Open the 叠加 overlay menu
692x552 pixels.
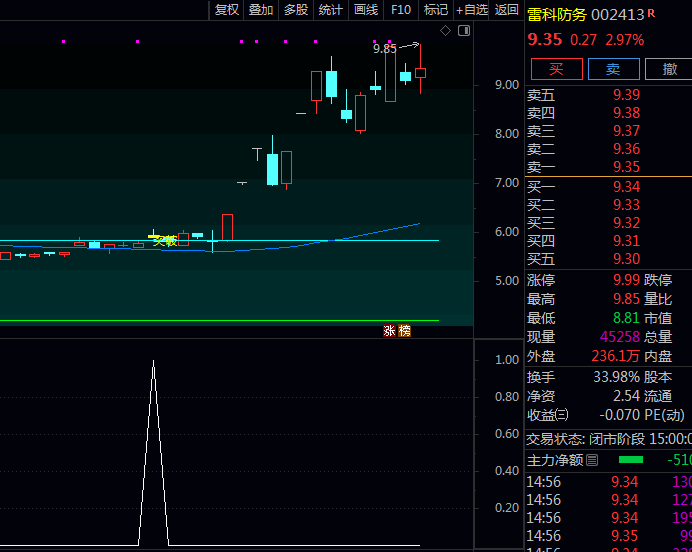261,10
